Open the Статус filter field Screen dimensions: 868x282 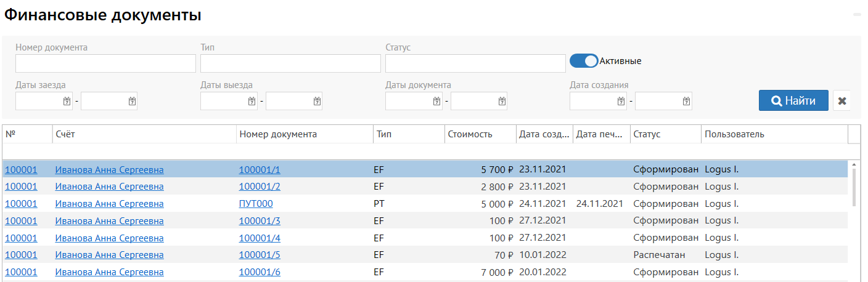click(x=475, y=63)
